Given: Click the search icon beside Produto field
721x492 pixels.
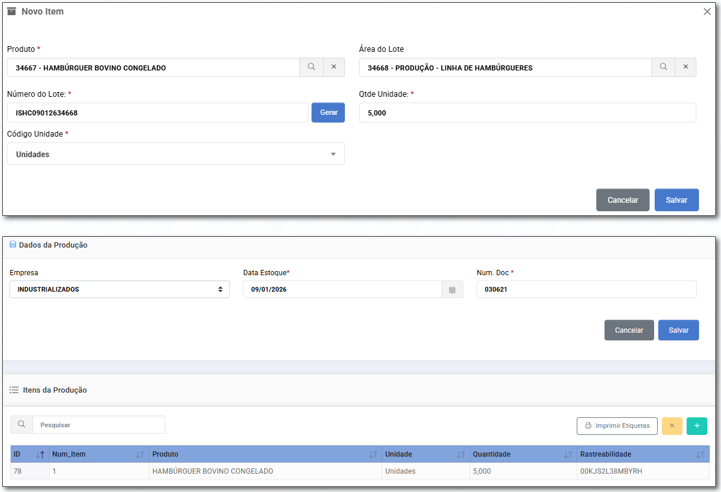Looking at the screenshot, I should coord(311,68).
